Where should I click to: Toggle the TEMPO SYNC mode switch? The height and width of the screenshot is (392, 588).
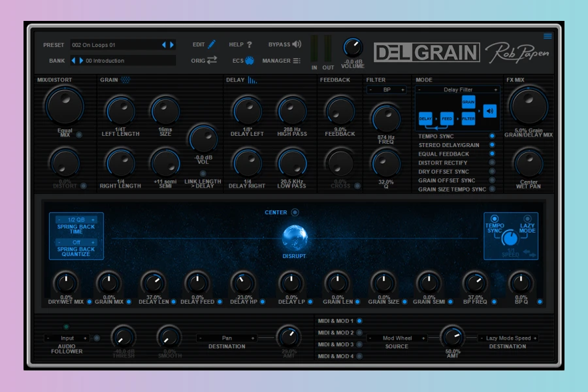coord(492,137)
